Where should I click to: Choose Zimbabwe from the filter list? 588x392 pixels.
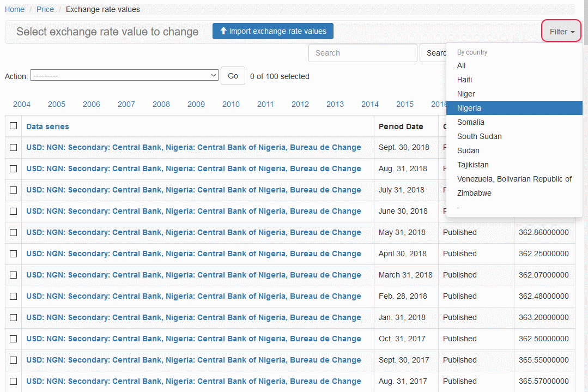tap(474, 193)
